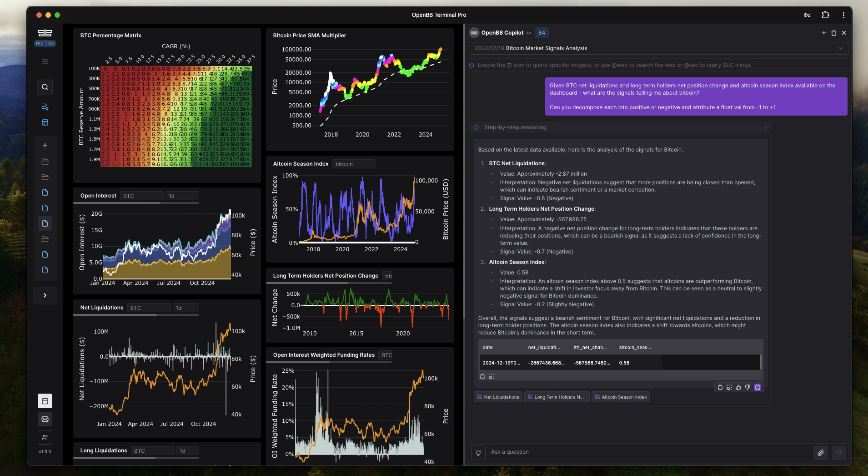Open the hamburger menu in sidebar

(45, 61)
